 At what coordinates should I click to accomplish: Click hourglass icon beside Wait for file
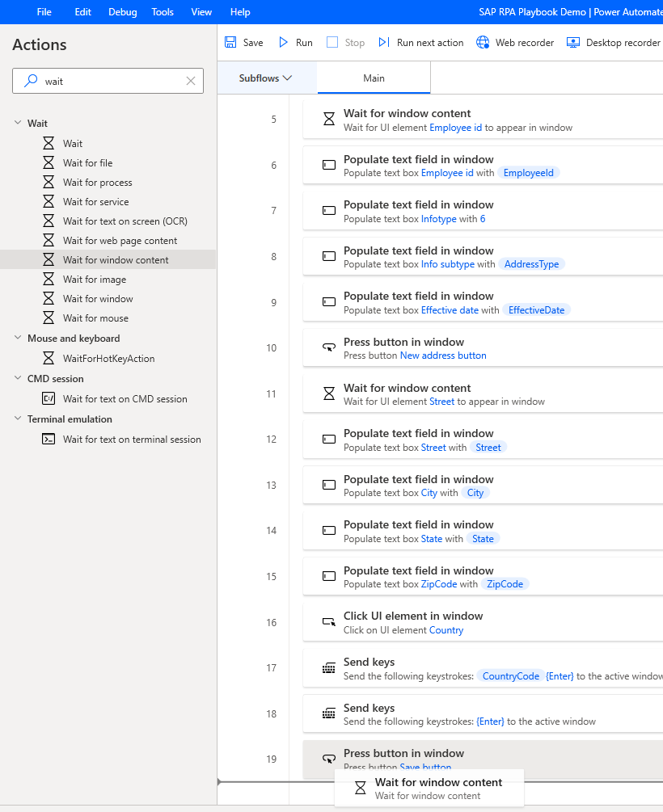(49, 162)
